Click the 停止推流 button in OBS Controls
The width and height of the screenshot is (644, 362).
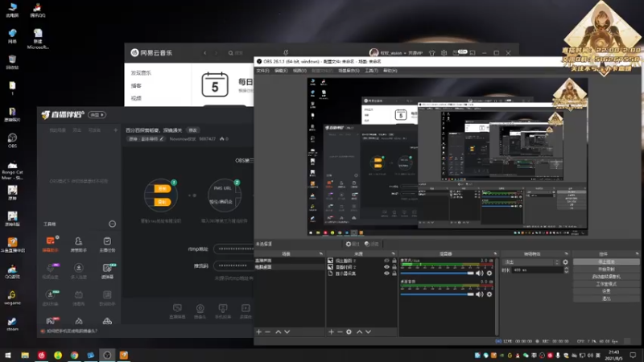pyautogui.click(x=606, y=262)
